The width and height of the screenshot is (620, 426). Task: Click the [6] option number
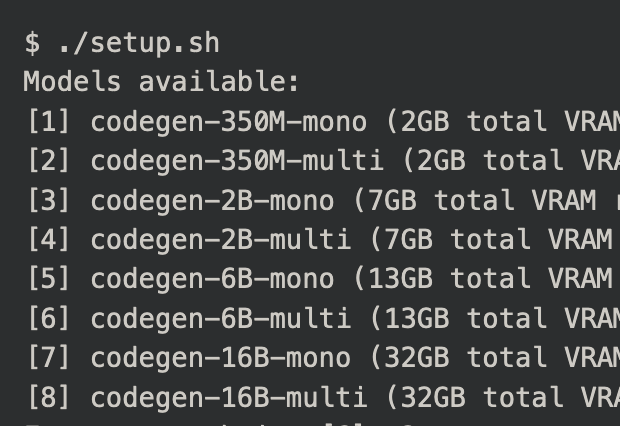(48, 319)
